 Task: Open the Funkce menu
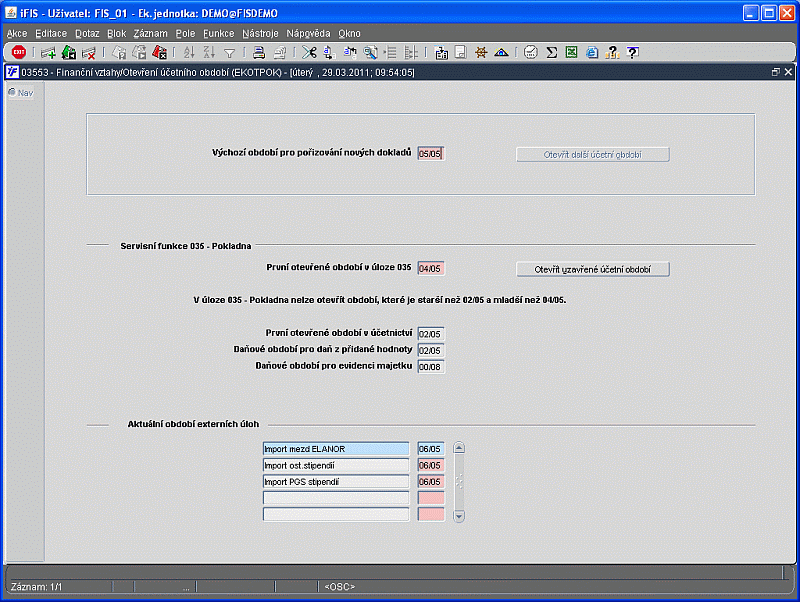click(218, 34)
